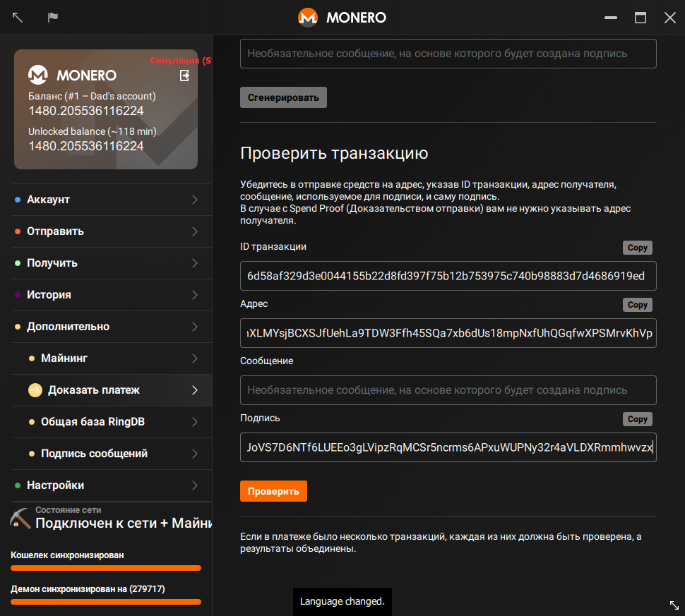Click the Unlocked balance (~118 min) label
The height and width of the screenshot is (616, 685).
[x=93, y=131]
